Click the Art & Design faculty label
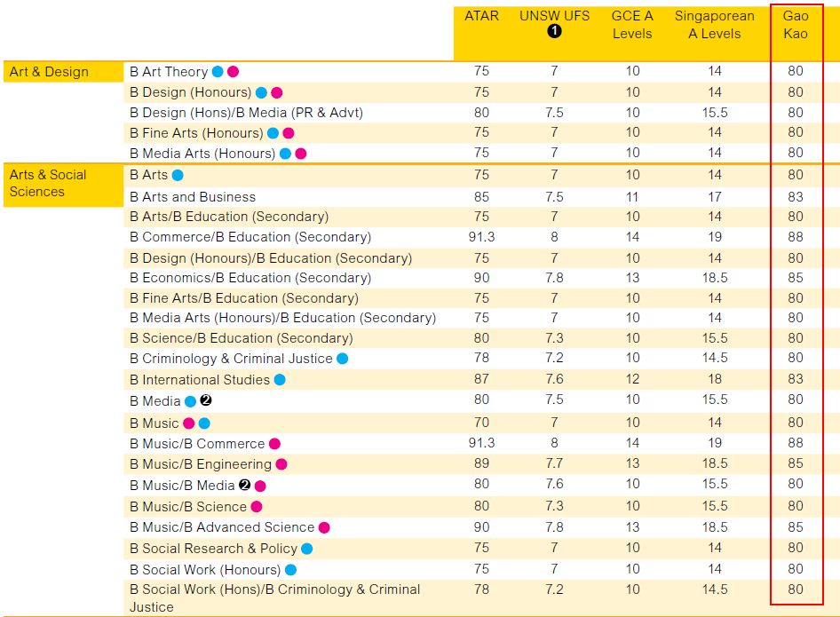 coord(50,72)
